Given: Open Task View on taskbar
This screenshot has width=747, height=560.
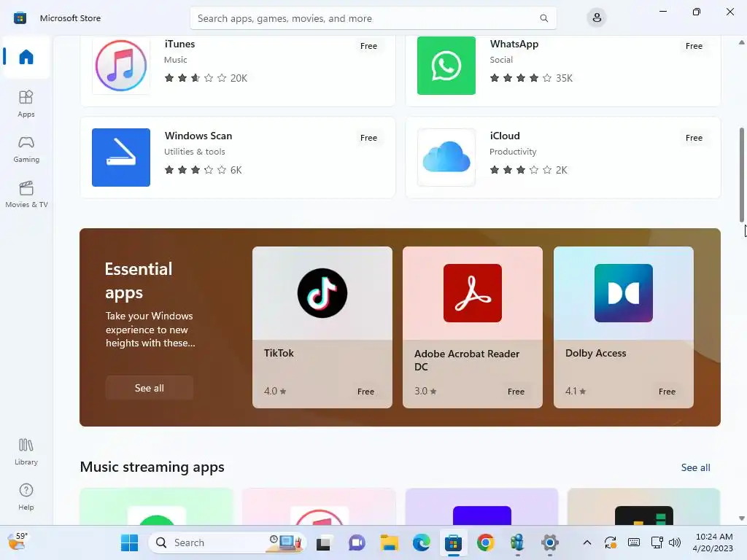Looking at the screenshot, I should click(x=323, y=542).
